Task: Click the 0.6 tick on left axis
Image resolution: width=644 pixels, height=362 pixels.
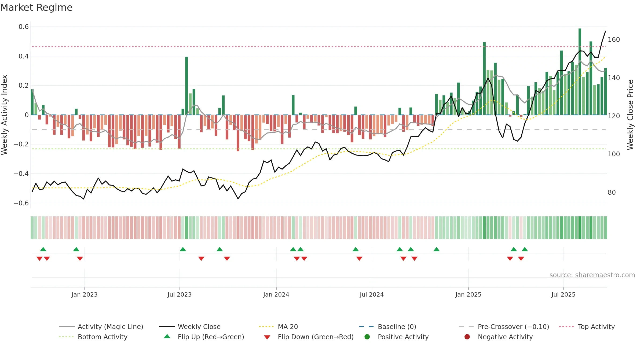Action: 24,27
